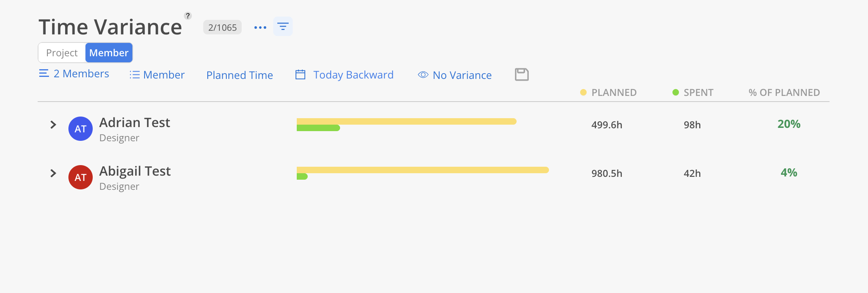Toggle the filter bar icon
Screen dimensions: 868x293
click(x=283, y=27)
